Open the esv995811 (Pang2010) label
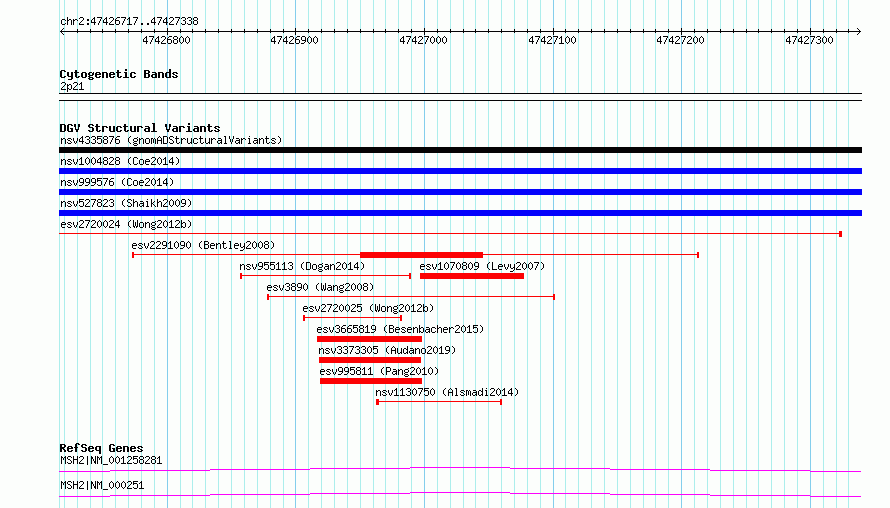The image size is (890, 508). (379, 371)
